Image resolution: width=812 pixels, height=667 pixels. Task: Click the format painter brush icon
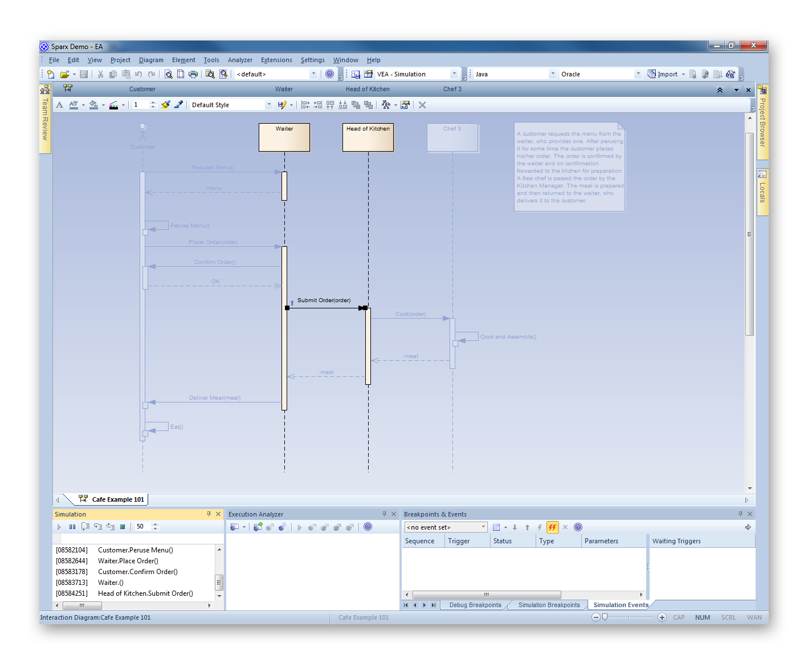point(166,105)
